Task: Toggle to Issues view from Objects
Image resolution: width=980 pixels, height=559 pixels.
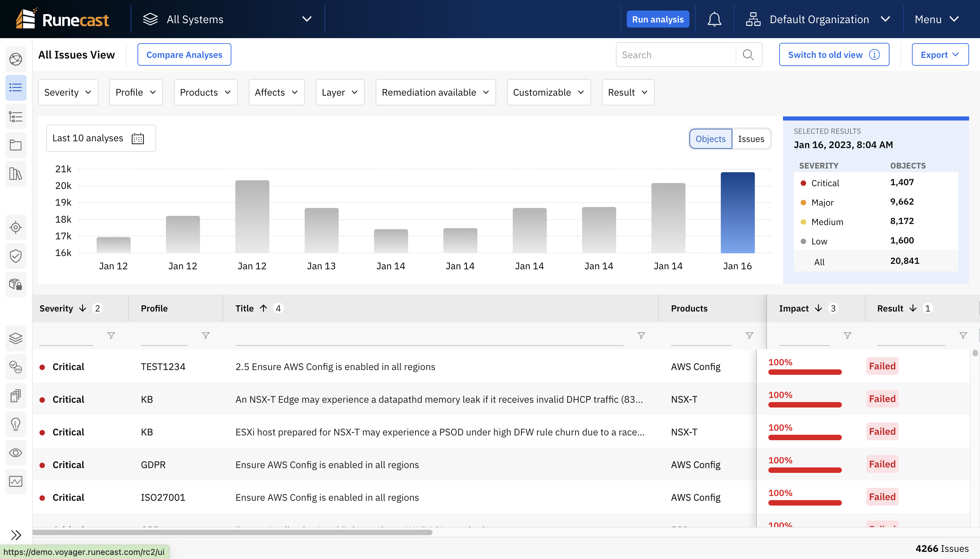Action: [x=751, y=138]
